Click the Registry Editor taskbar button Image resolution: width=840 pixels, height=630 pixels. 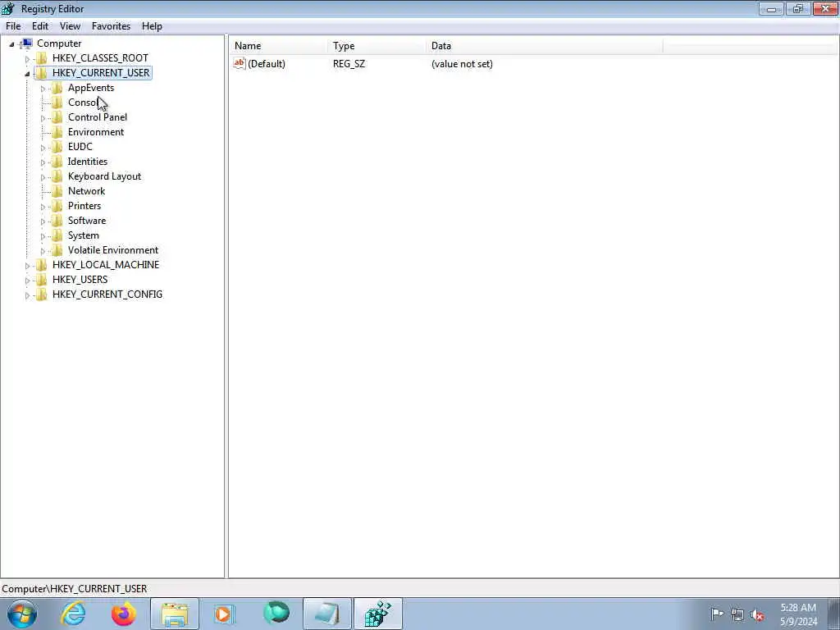tap(377, 614)
